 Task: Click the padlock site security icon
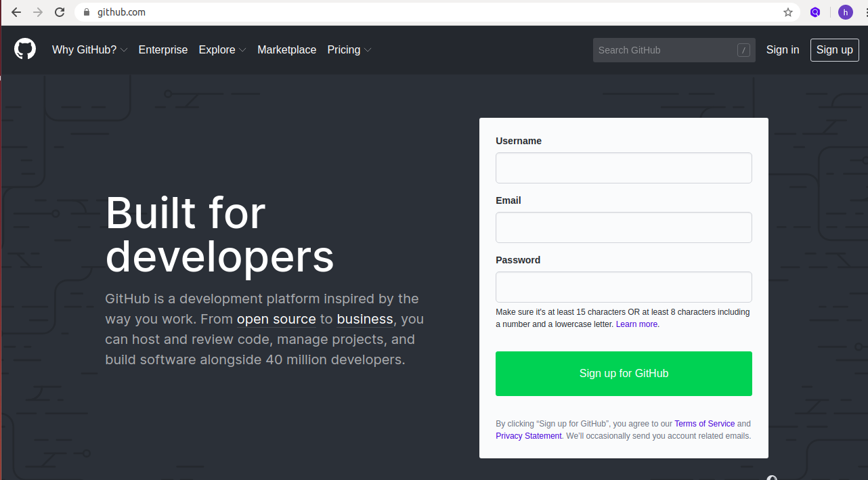click(86, 12)
